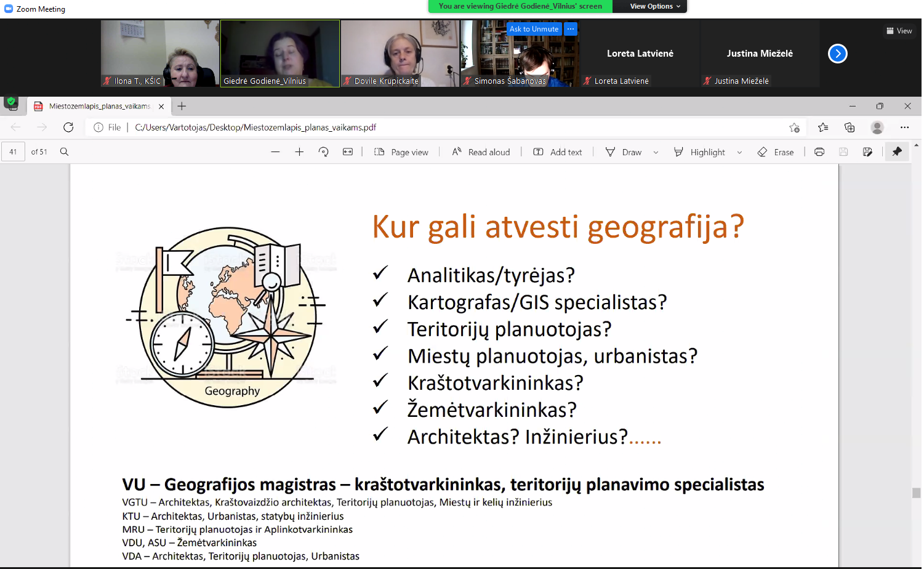
Task: Click the Ask to Unmute button
Action: point(534,29)
